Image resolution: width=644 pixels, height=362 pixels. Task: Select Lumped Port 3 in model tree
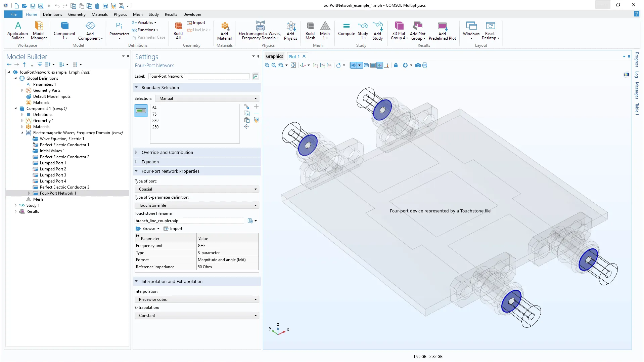53,175
